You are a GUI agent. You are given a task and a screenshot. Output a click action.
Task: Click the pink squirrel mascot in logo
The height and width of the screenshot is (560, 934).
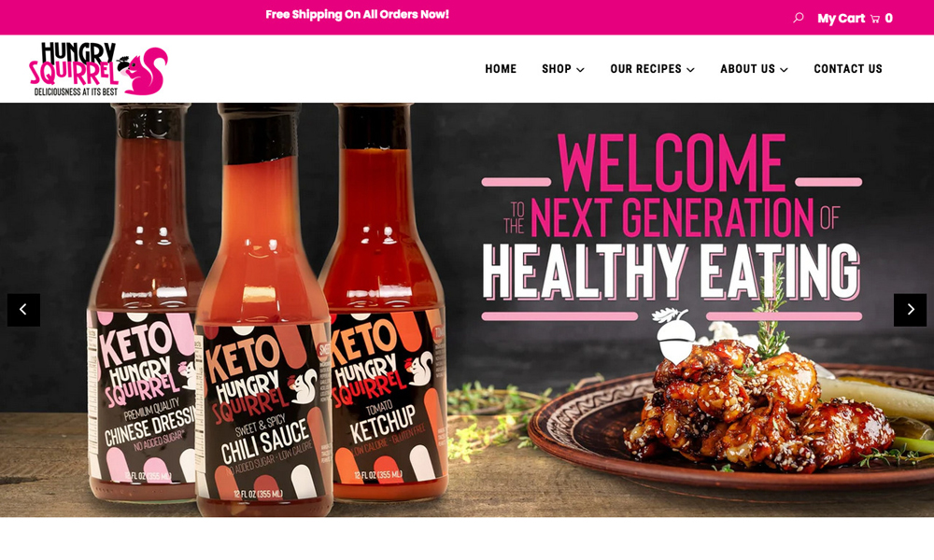[x=146, y=72]
